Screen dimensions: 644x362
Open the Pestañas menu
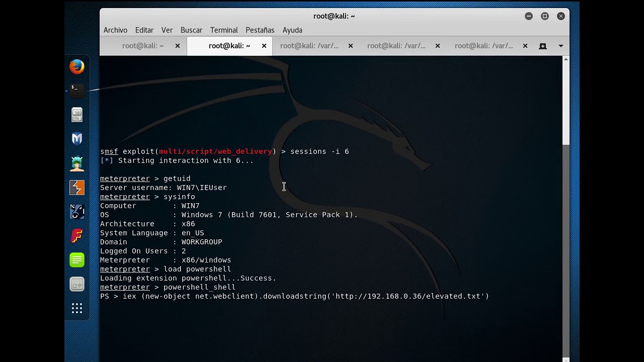pyautogui.click(x=260, y=30)
